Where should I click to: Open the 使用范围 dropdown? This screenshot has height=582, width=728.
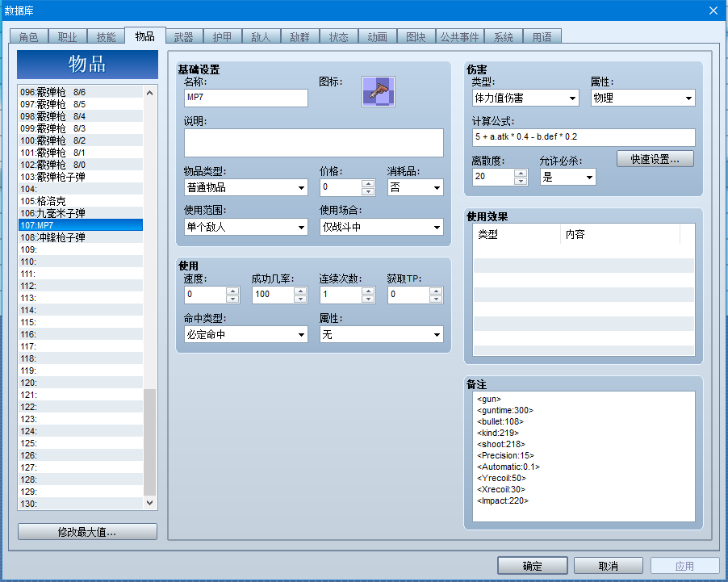[x=245, y=227]
